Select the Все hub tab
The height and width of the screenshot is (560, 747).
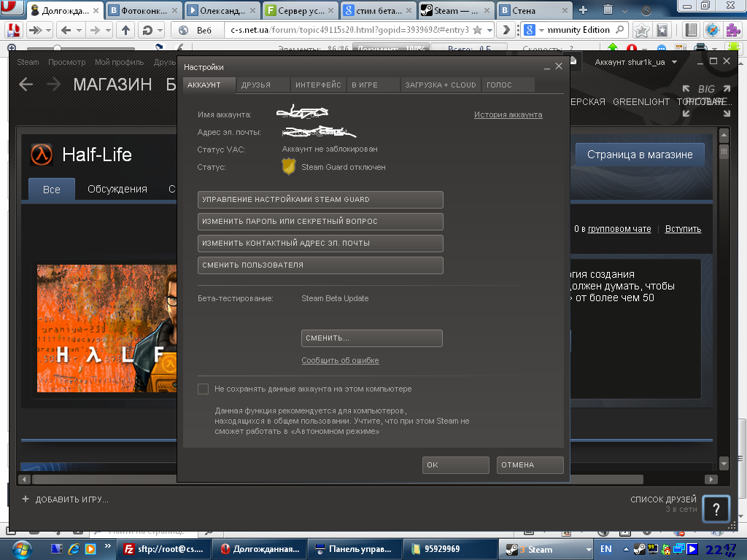(x=52, y=190)
